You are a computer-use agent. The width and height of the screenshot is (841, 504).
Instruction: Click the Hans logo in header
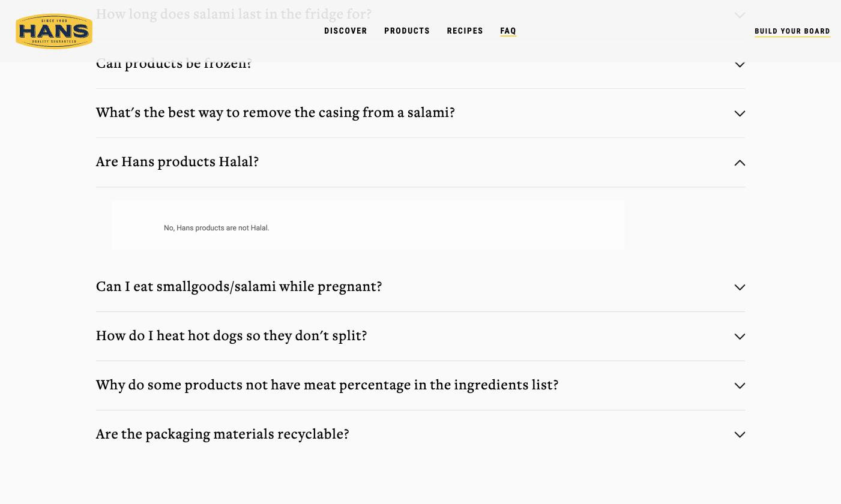54,31
